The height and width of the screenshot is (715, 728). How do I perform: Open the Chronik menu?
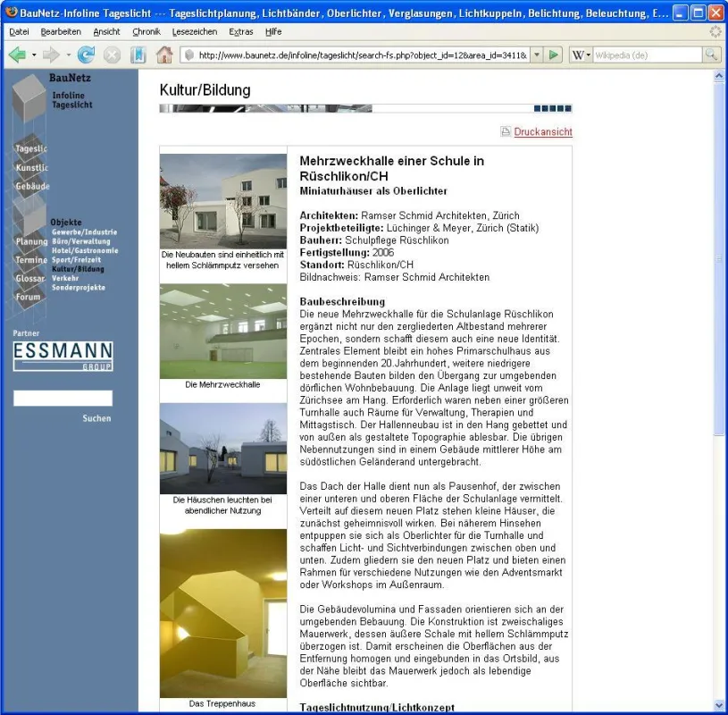(146, 31)
